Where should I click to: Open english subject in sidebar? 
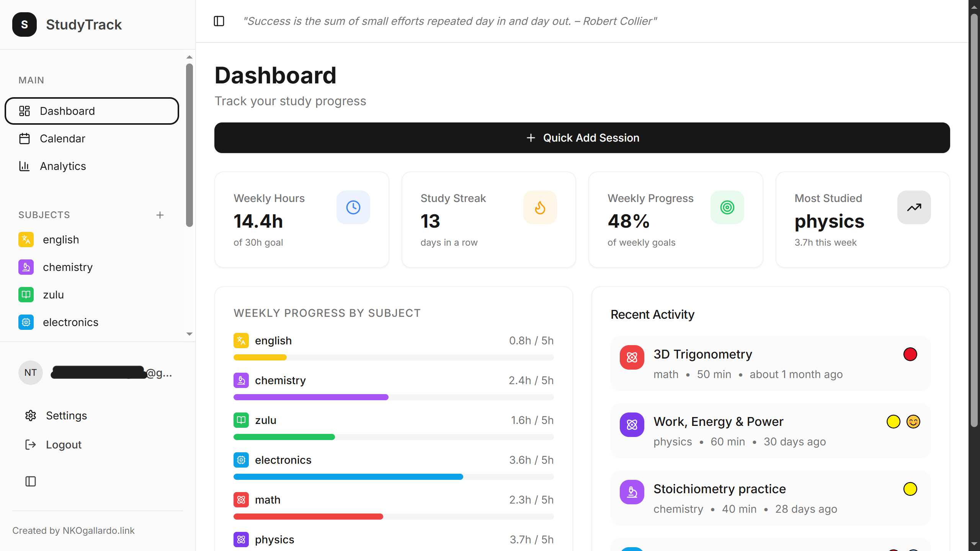pos(92,240)
